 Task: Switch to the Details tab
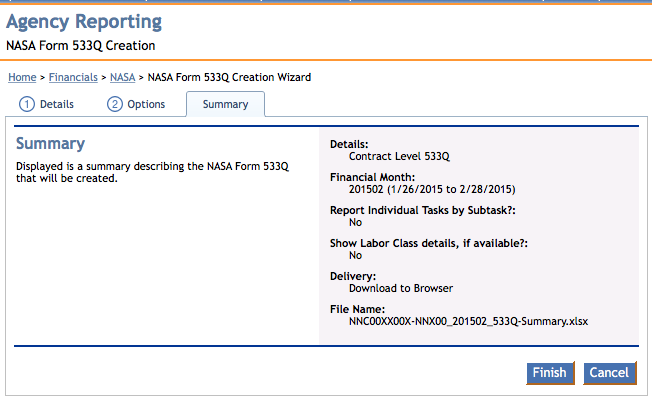56,104
